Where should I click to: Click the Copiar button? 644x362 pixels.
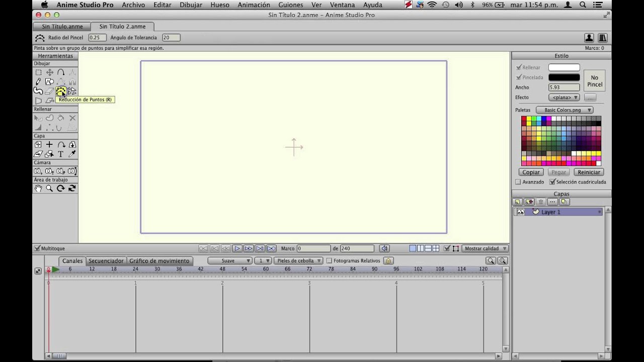531,172
